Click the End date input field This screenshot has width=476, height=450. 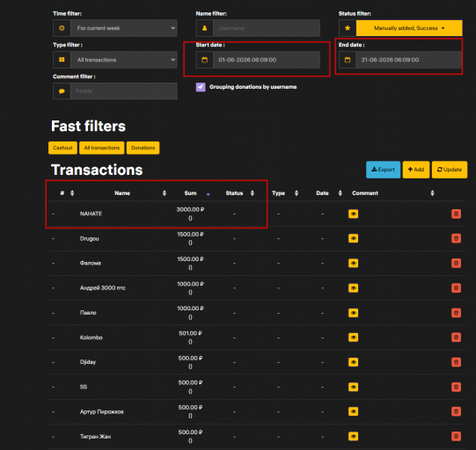(x=408, y=60)
